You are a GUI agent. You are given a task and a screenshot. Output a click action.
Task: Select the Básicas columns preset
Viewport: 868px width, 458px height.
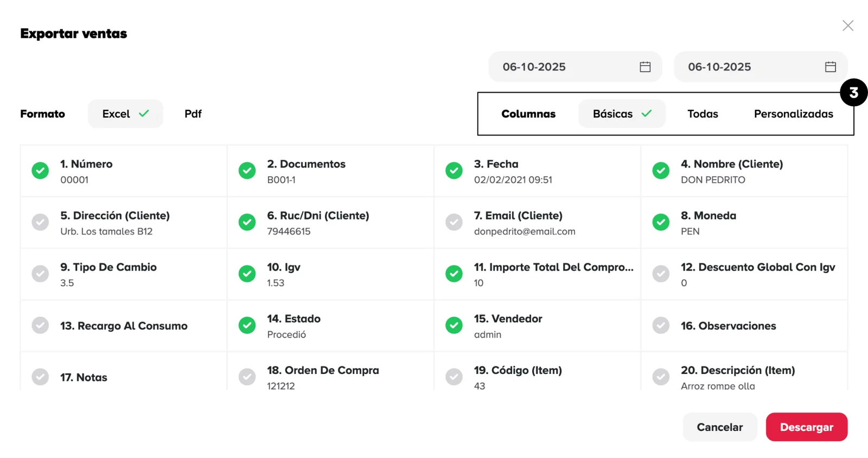622,114
